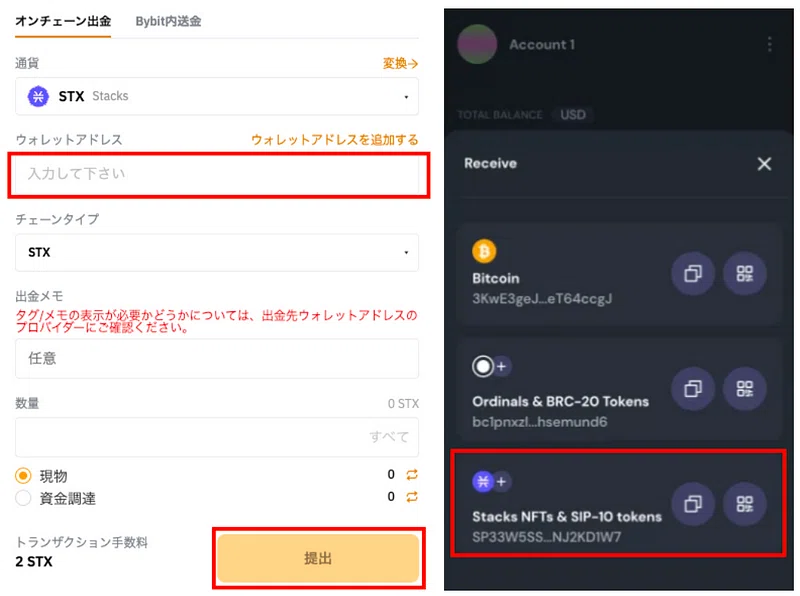Show the Bitcoin address QR code
The width and height of the screenshot is (800, 596).
pyautogui.click(x=744, y=274)
